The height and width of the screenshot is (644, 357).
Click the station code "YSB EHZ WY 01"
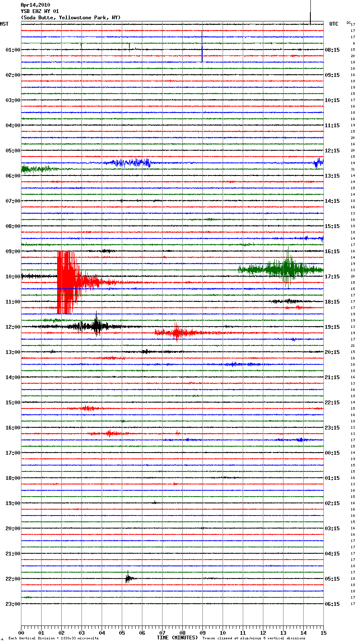point(40,11)
